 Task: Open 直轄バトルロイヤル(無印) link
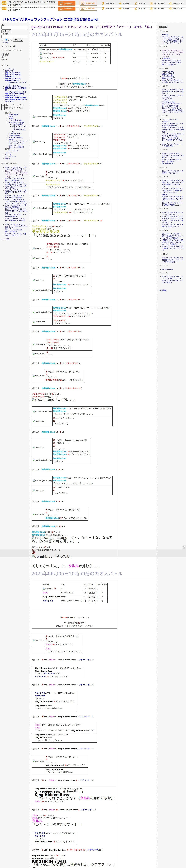(x=14, y=94)
